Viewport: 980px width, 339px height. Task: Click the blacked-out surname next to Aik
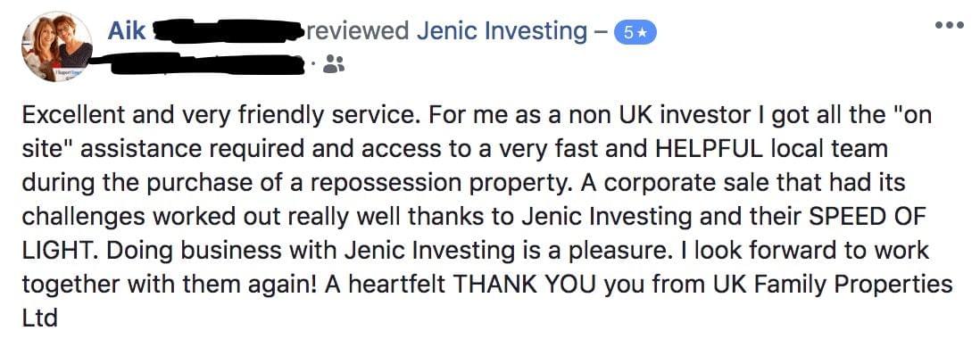[x=228, y=30]
